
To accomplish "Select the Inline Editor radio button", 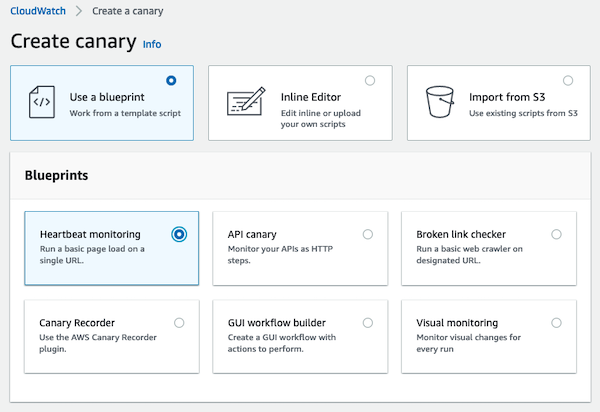I will 370,81.
